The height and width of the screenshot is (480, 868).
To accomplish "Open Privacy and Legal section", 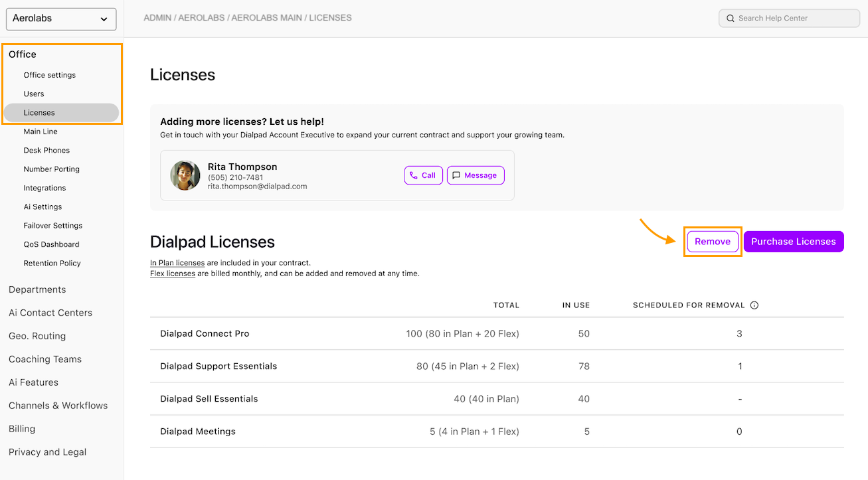I will 47,452.
